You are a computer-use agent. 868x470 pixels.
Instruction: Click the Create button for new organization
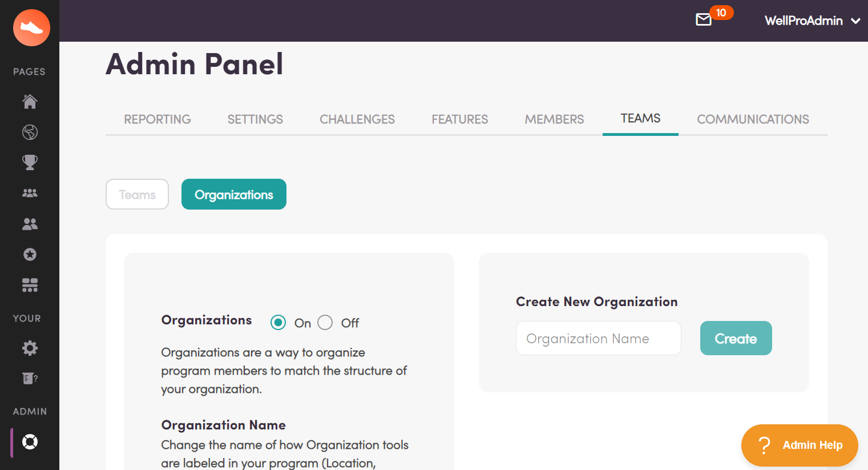tap(736, 338)
